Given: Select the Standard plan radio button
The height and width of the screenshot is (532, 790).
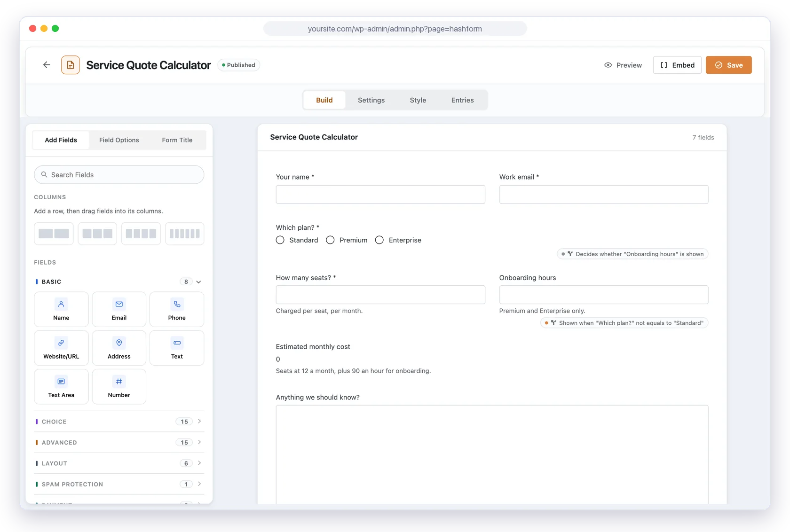Looking at the screenshot, I should 280,240.
